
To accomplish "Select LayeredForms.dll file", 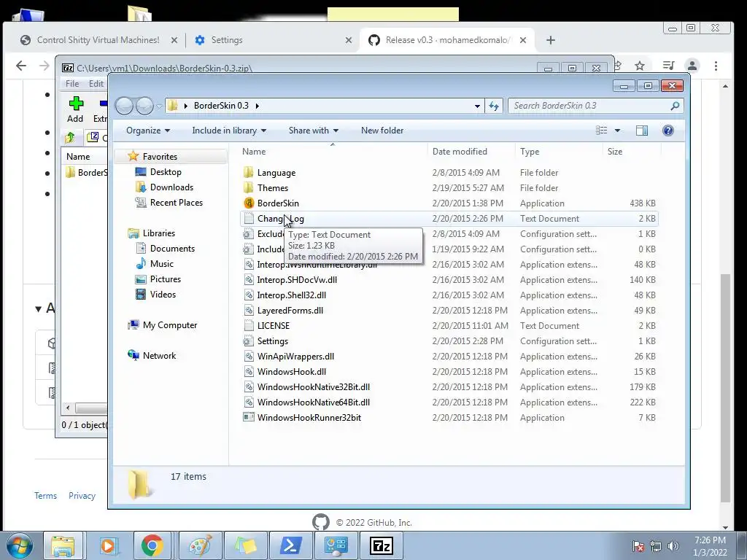I will (x=290, y=311).
